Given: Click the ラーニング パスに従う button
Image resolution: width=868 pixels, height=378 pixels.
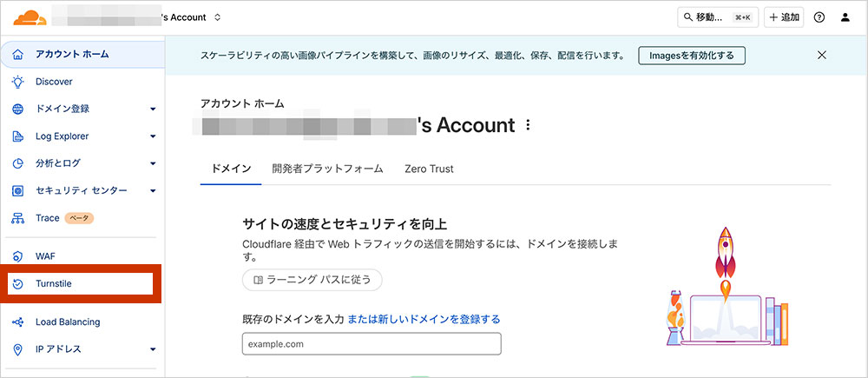Looking at the screenshot, I should point(312,281).
